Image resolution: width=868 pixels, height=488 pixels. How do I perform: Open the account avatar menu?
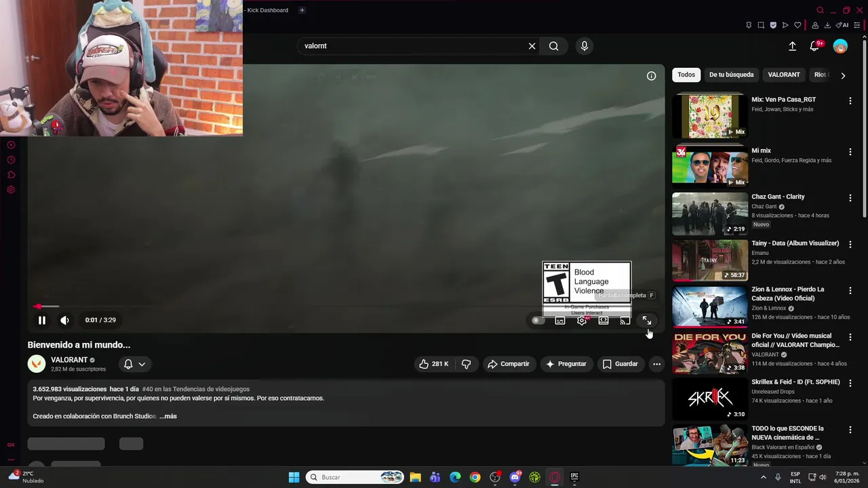pos(840,46)
